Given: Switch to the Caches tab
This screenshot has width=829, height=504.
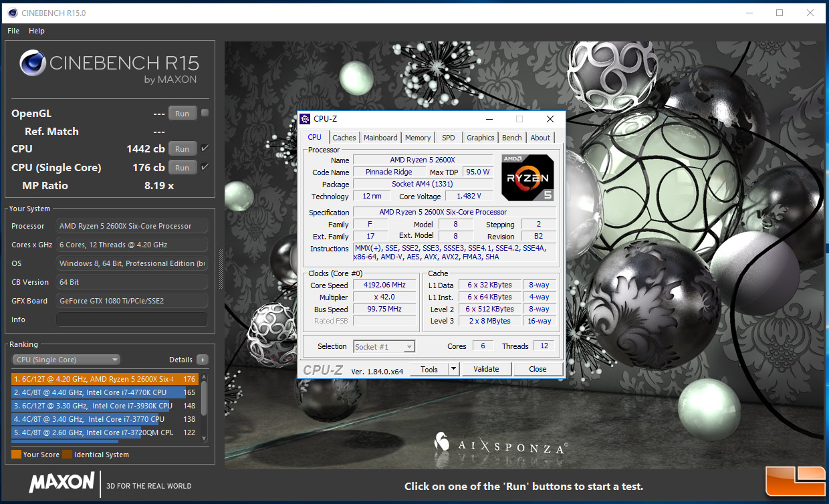Looking at the screenshot, I should click(344, 138).
